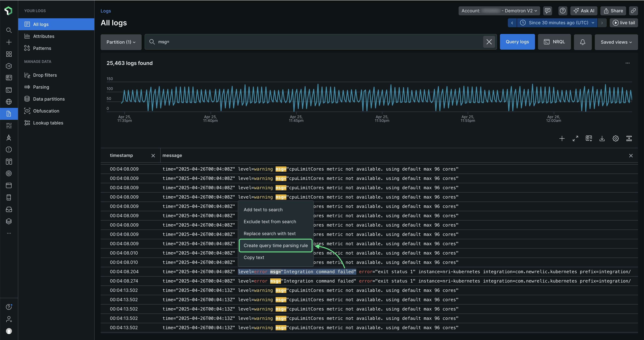The image size is (644, 340).
Task: Click the download logs icon
Action: (602, 138)
